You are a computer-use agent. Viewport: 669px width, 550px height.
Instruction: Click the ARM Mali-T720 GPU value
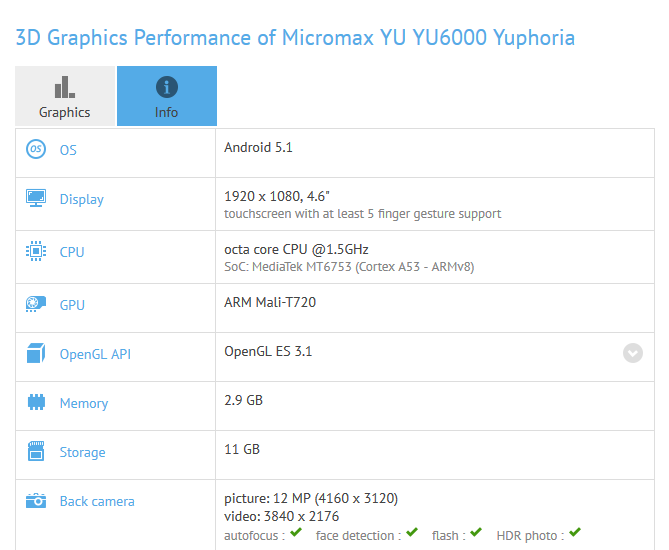click(270, 301)
